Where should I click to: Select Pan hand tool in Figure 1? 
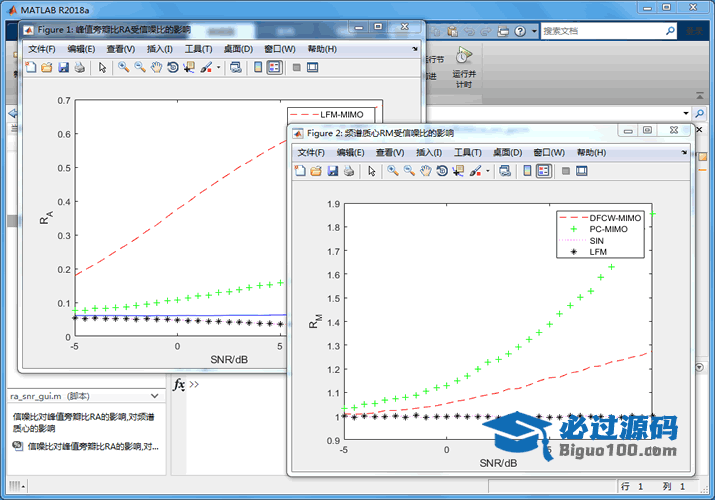[156, 67]
